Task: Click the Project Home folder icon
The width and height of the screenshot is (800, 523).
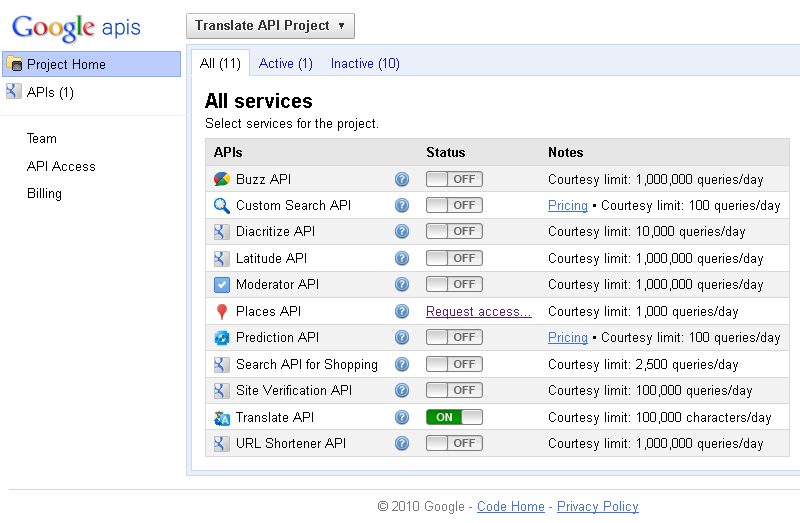Action: [14, 64]
